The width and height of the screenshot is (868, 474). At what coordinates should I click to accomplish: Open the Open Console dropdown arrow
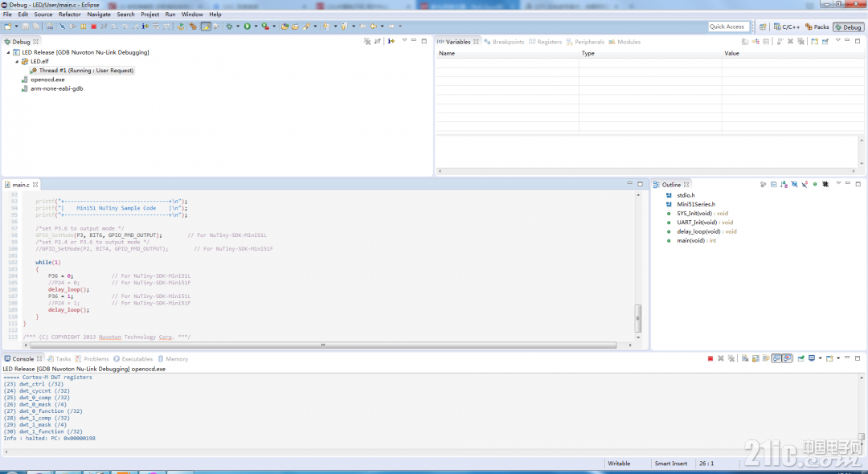[838, 358]
